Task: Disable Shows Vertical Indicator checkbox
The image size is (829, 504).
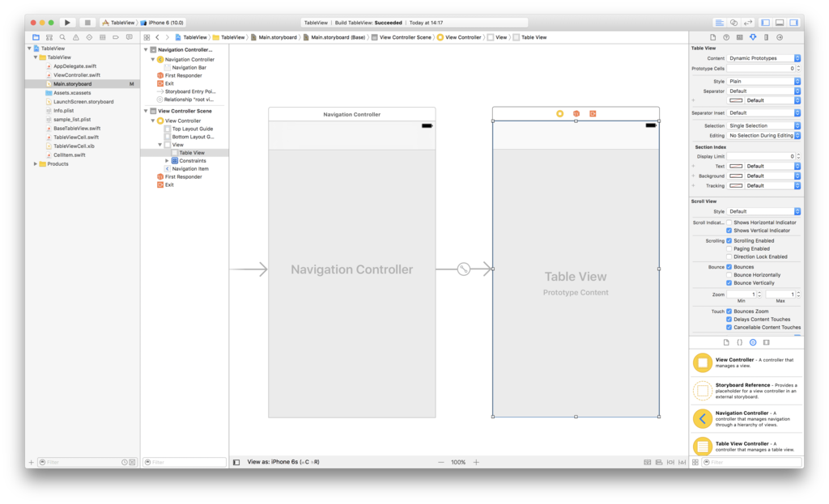Action: (x=729, y=231)
